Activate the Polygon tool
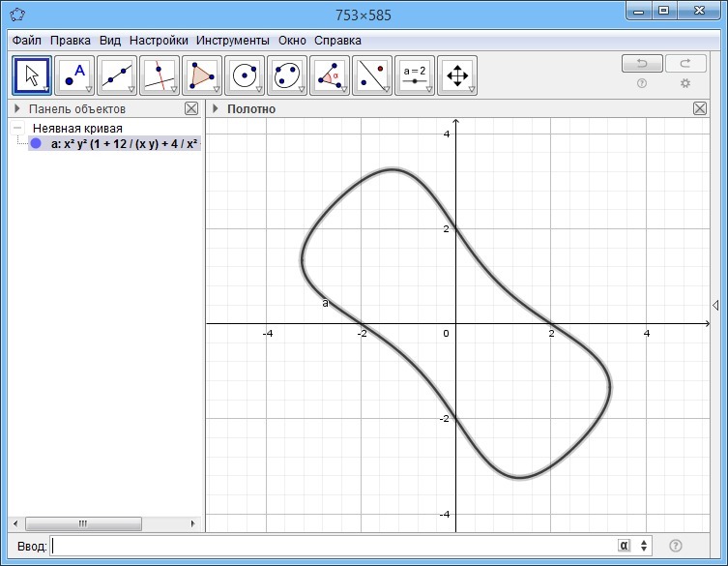Screen dimensions: 728x566 tap(201, 74)
